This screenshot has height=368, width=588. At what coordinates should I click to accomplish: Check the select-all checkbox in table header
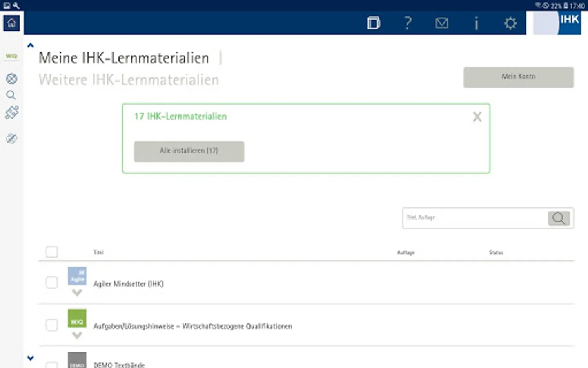[51, 252]
